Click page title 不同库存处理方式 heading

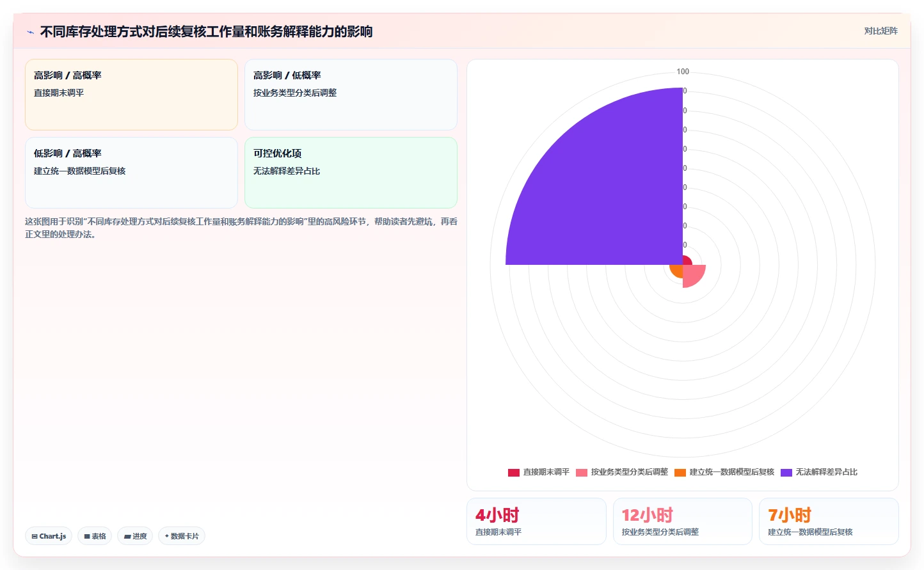click(206, 31)
